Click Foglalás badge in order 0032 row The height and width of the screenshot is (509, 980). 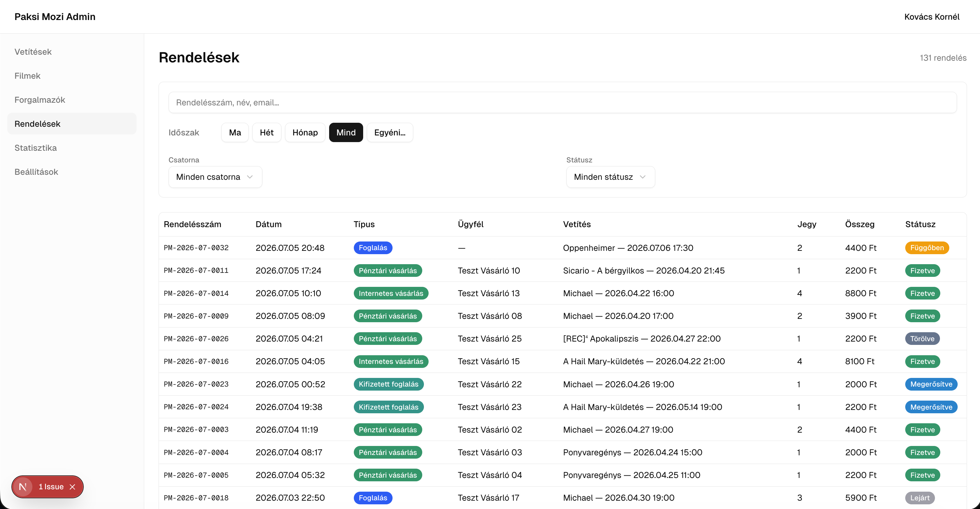pos(373,248)
